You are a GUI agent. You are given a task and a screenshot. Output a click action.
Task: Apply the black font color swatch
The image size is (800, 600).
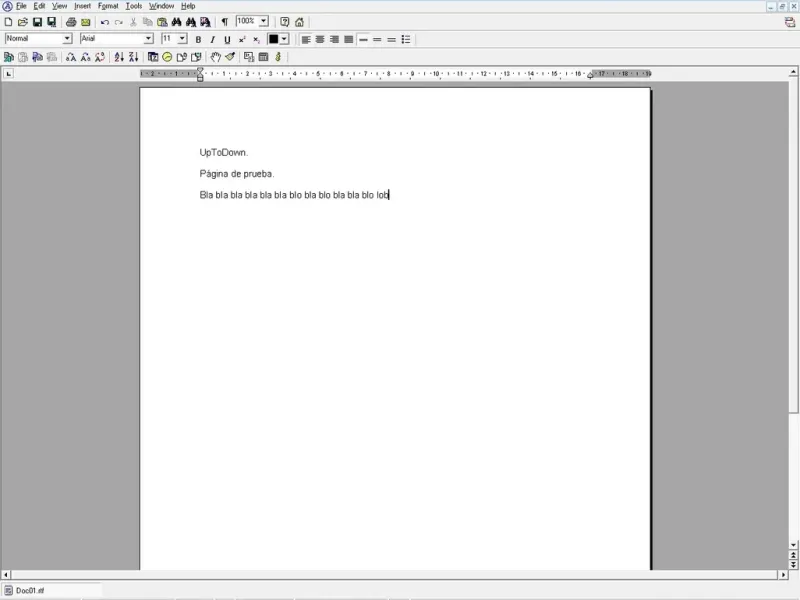[273, 39]
